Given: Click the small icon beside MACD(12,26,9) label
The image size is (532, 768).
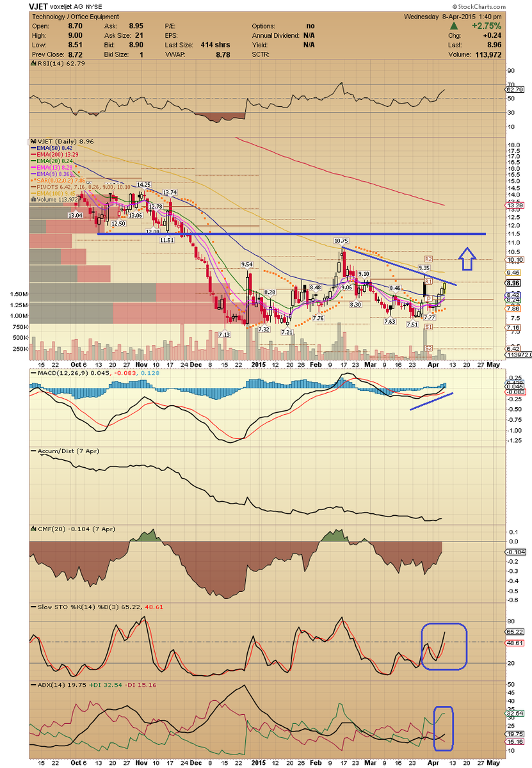Looking at the screenshot, I should pos(32,373).
